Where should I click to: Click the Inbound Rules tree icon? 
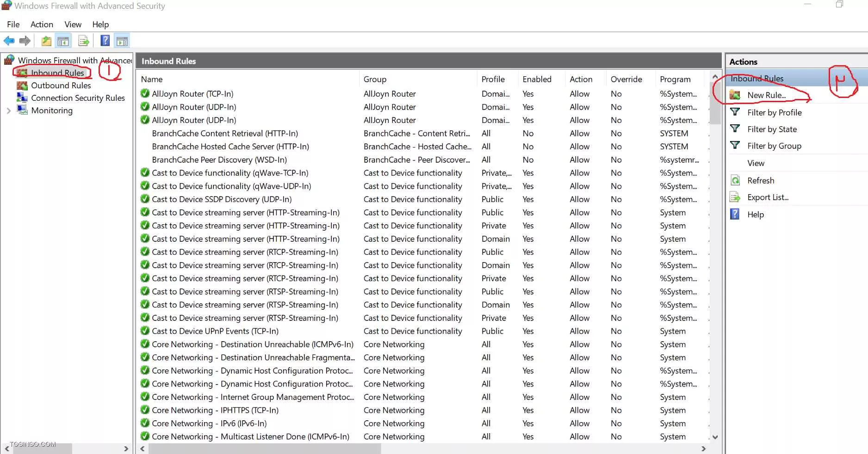[22, 73]
